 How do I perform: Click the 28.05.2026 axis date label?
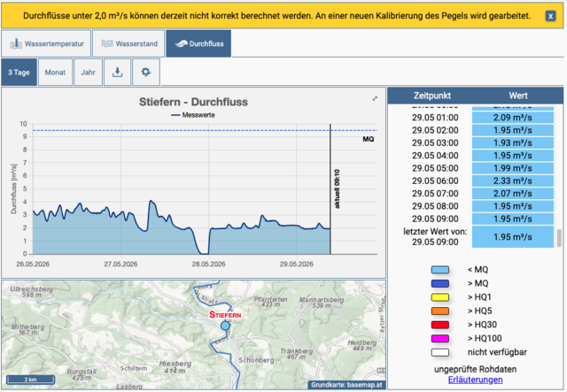208,264
